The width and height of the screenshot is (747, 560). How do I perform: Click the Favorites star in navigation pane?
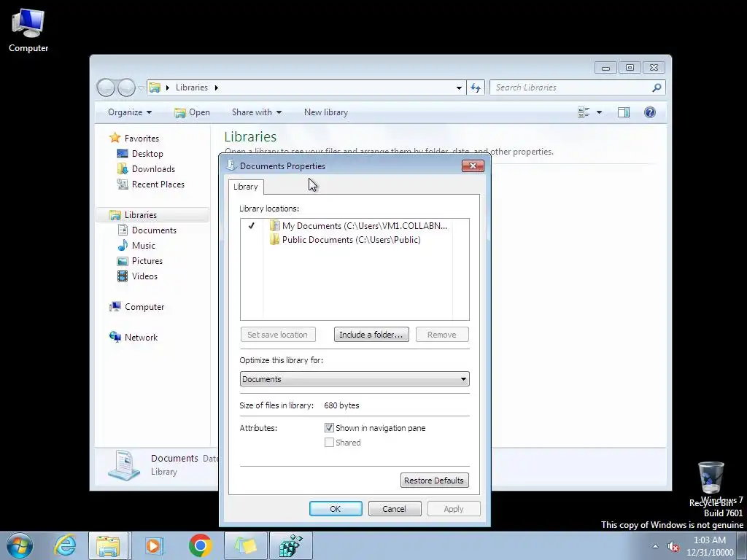(115, 138)
